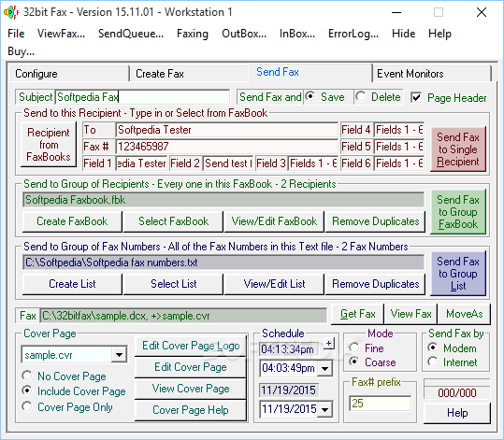Click the 32bit Fax app icon in title bar
The image size is (504, 440).
[11, 12]
